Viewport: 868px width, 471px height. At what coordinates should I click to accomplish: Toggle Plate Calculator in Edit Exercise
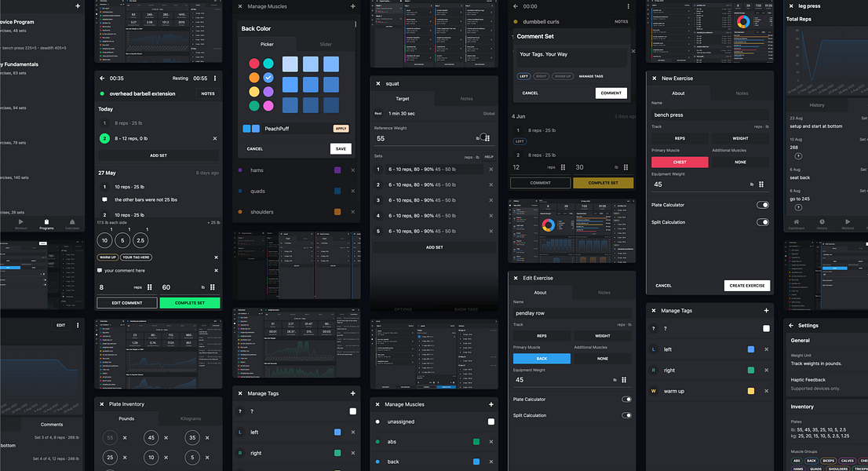coord(626,399)
